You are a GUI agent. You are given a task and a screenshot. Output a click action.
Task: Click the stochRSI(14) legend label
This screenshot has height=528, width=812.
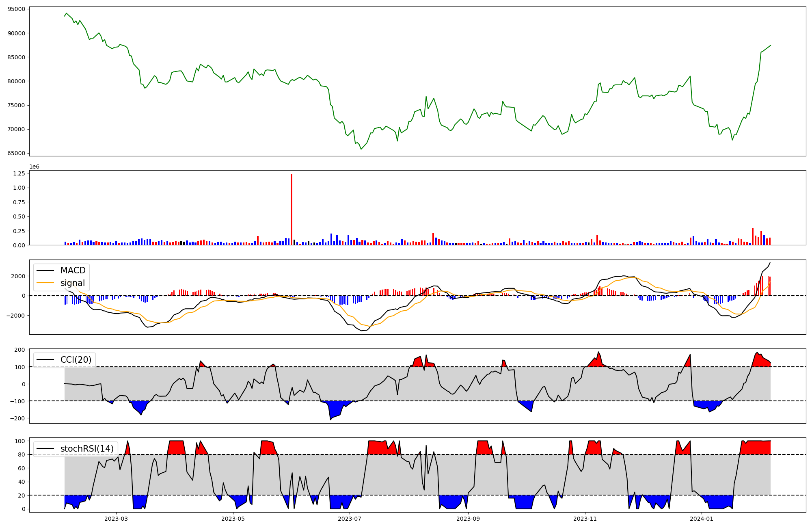[x=87, y=449]
